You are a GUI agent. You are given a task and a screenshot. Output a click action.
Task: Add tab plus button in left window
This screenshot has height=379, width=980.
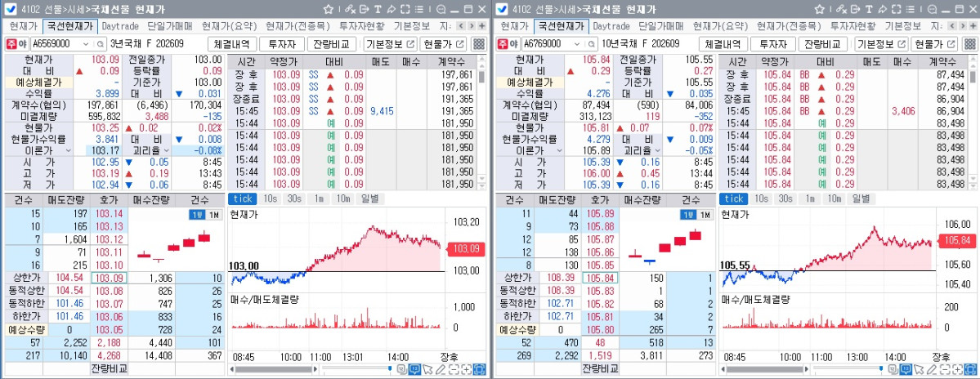pyautogui.click(x=482, y=26)
